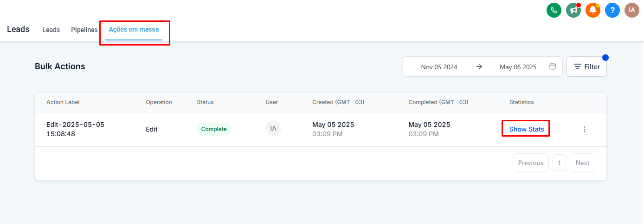The image size is (644, 224).
Task: Click the green phone dialer icon
Action: click(554, 10)
